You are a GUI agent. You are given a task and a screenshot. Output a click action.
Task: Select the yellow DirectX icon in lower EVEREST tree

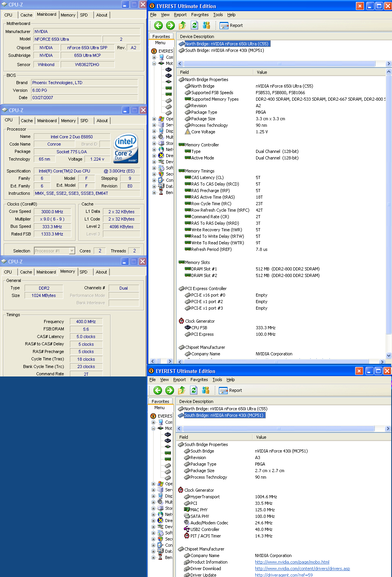point(160,521)
